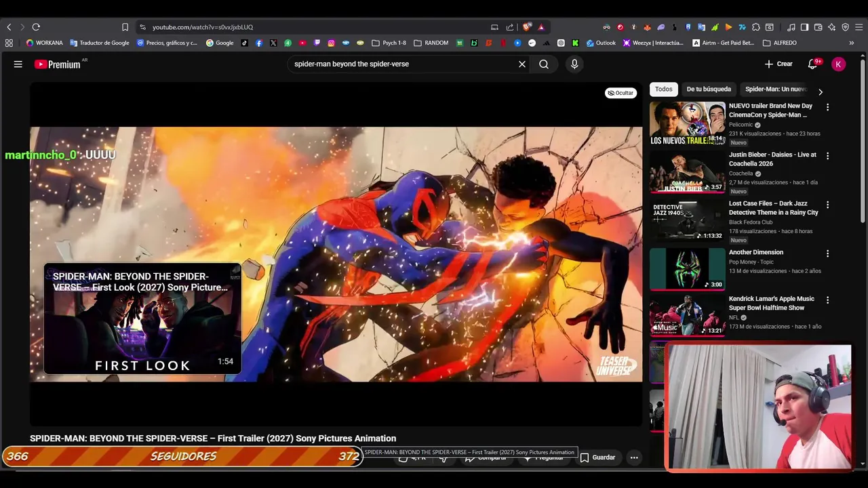868x488 pixels.
Task: Open the Kick bookmark icon
Action: [x=575, y=43]
